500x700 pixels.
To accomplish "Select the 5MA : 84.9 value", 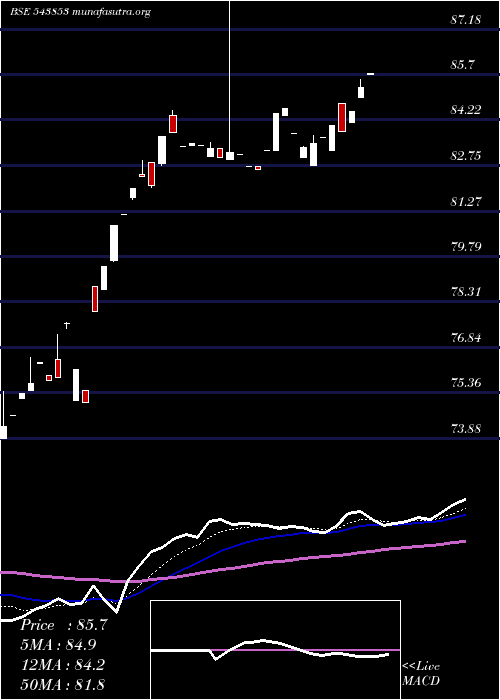I will 58,645.
